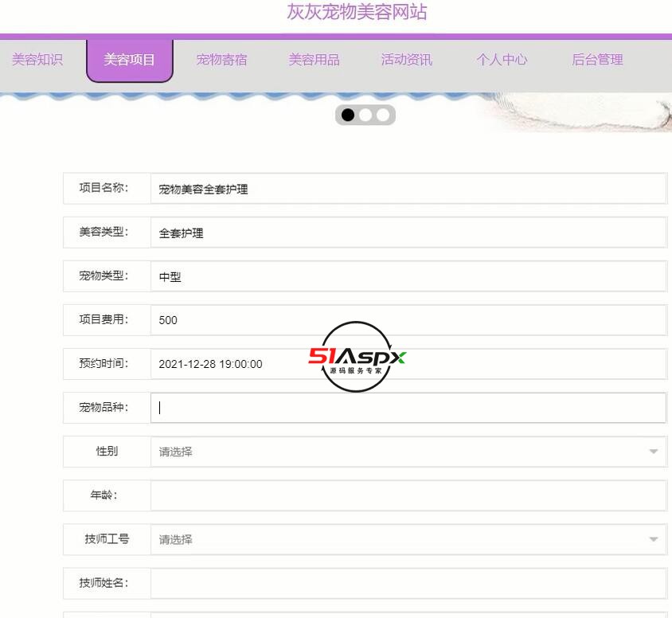The width and height of the screenshot is (672, 618).
Task: Click the 项目费用 label
Action: click(x=104, y=319)
